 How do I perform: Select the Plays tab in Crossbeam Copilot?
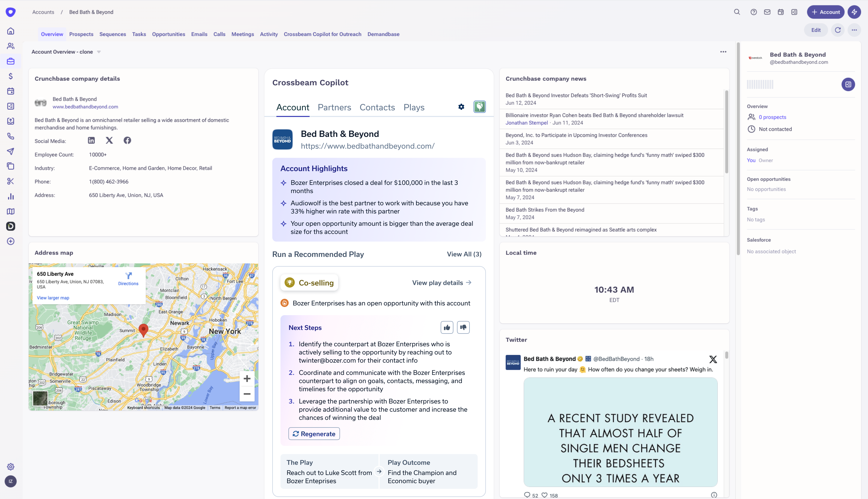(x=414, y=108)
